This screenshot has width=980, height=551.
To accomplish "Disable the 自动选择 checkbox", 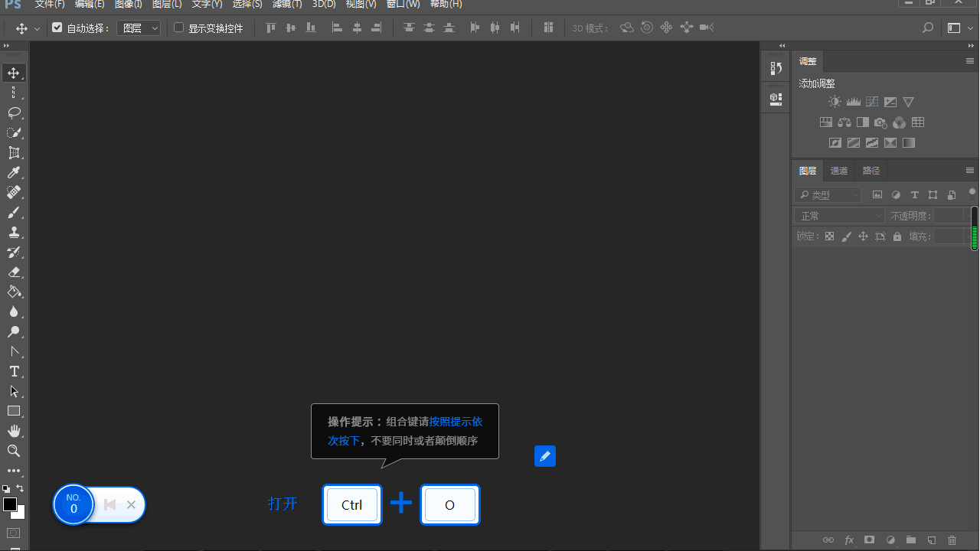I will (x=57, y=28).
